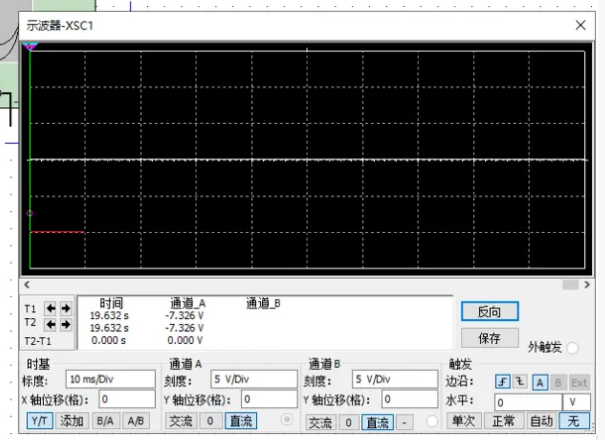Click the 保存 (save) button
This screenshot has height=441, width=605.
click(x=490, y=338)
